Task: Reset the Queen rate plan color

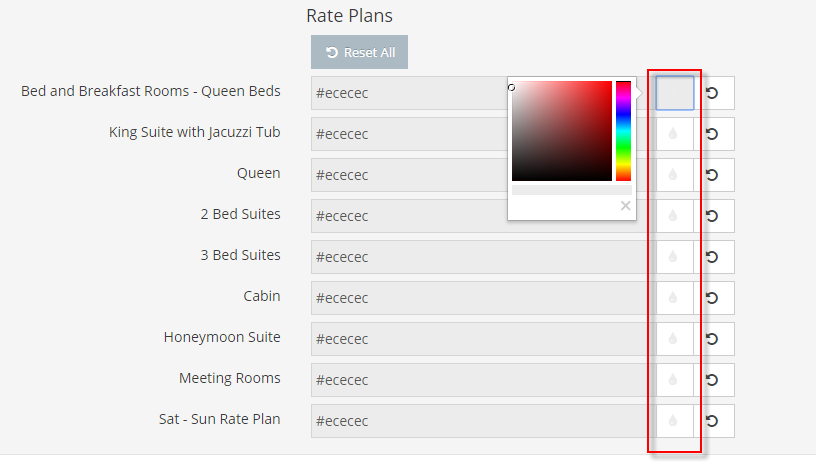Action: [713, 175]
